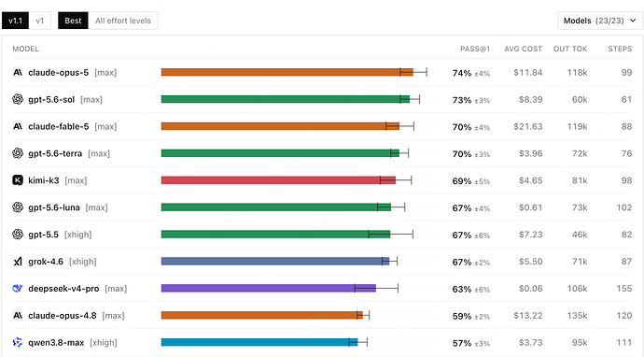644x357 pixels.
Task: Open the claude-opus-4.8 model name link
Action: click(63, 316)
